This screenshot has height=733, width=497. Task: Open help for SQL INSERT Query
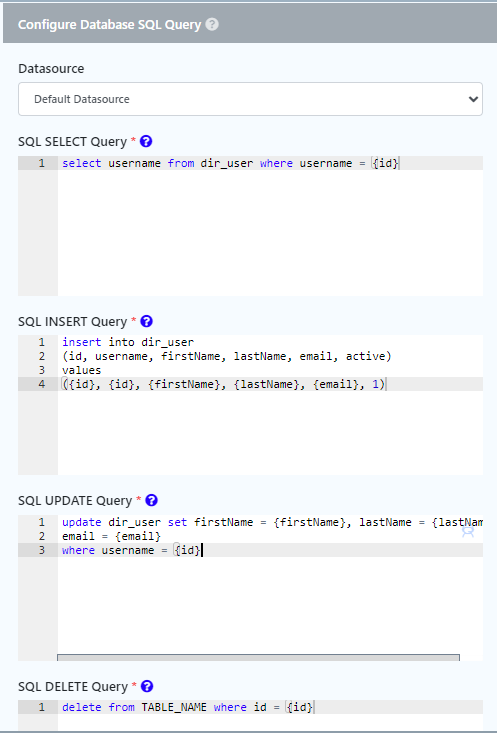tap(146, 321)
